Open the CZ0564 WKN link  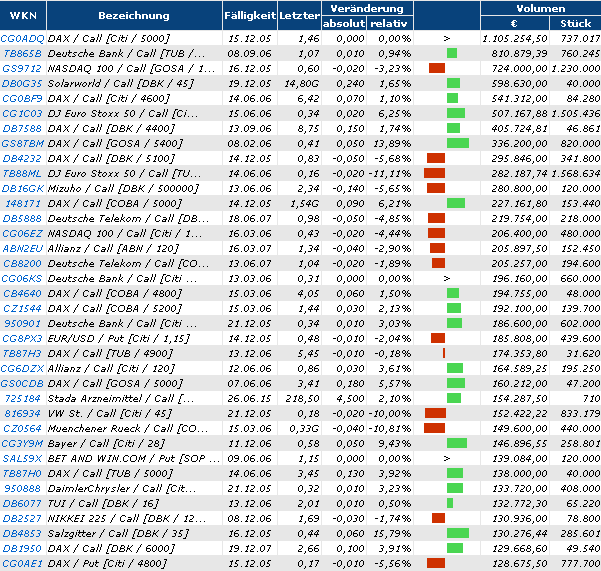(22, 428)
